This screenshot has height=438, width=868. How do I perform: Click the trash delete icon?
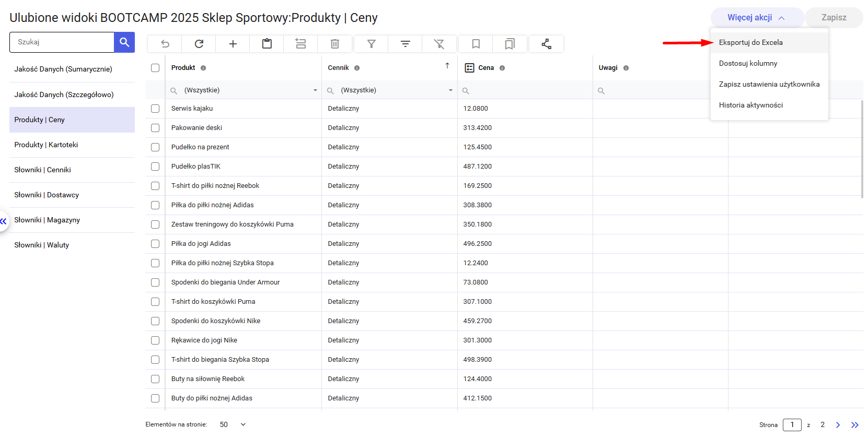(x=335, y=44)
